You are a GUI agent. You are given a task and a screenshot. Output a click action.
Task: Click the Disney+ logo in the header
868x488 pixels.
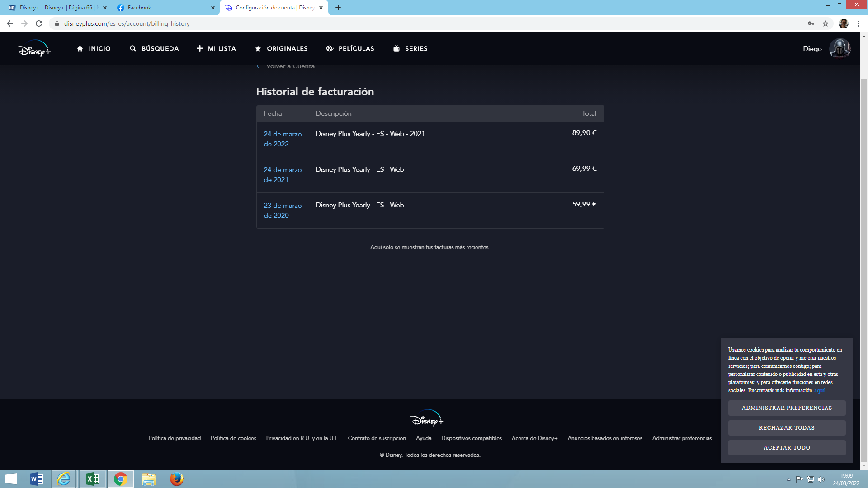pos(34,49)
